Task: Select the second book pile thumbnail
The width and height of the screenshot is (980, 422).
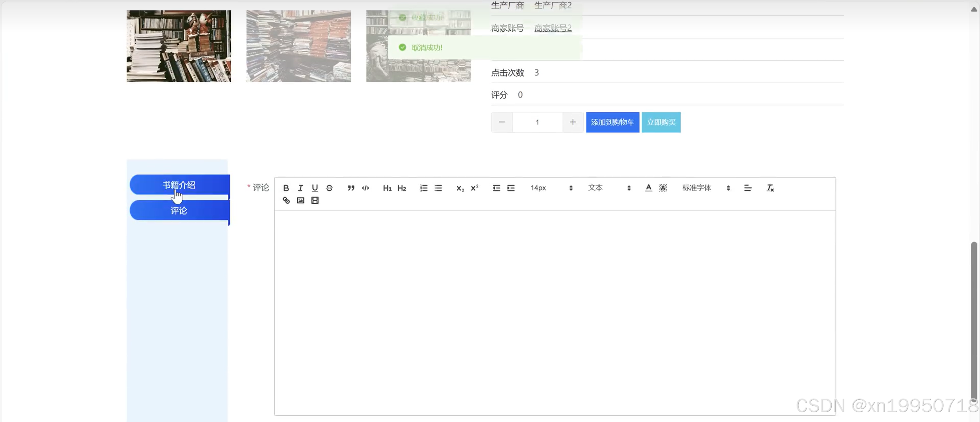Action: (x=299, y=46)
